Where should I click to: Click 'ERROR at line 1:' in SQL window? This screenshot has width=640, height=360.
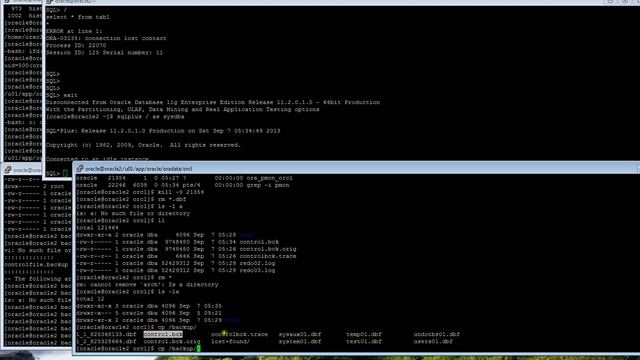pyautogui.click(x=74, y=31)
